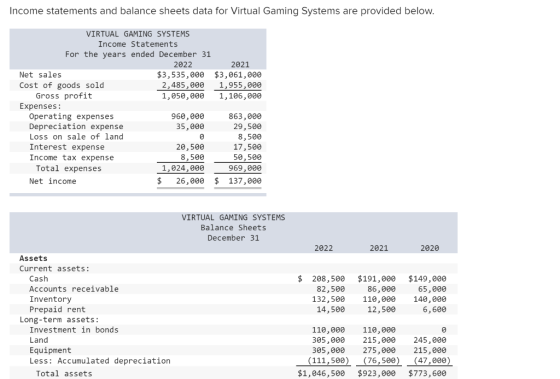560x379 pixels.
Task: Select the 2021 gross profit 1,106,000
Action: coord(240,96)
